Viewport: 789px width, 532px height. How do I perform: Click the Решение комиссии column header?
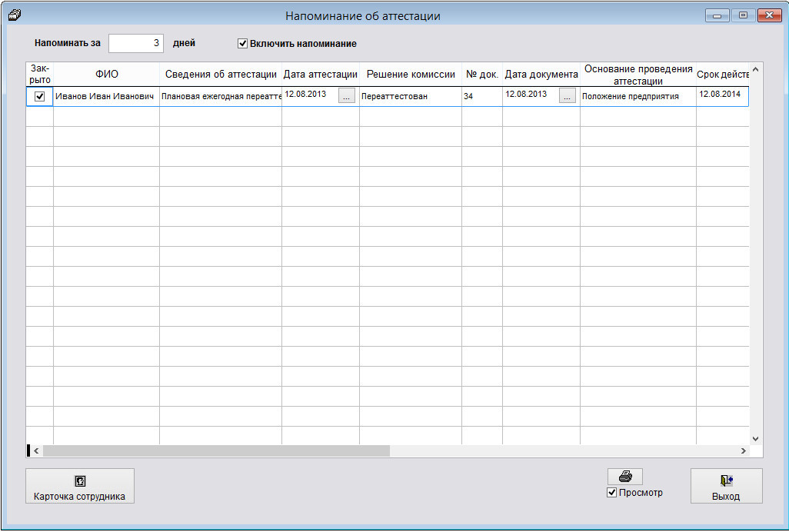pos(411,75)
